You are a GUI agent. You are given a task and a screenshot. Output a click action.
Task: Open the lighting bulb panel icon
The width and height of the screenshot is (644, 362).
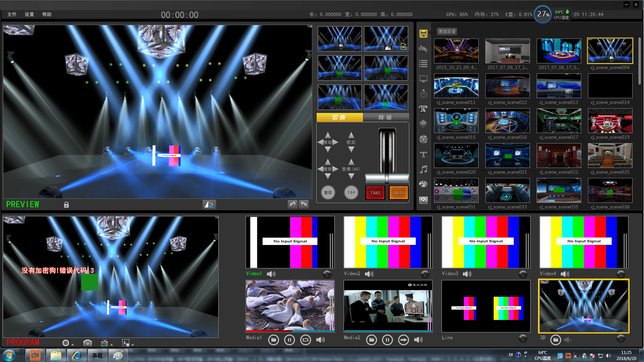423,94
